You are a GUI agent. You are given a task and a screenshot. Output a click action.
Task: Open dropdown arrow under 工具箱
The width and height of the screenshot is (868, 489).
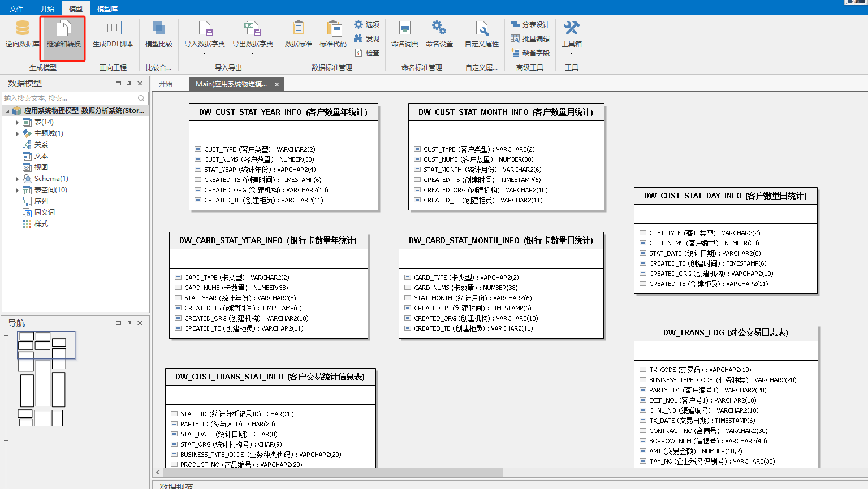(572, 54)
